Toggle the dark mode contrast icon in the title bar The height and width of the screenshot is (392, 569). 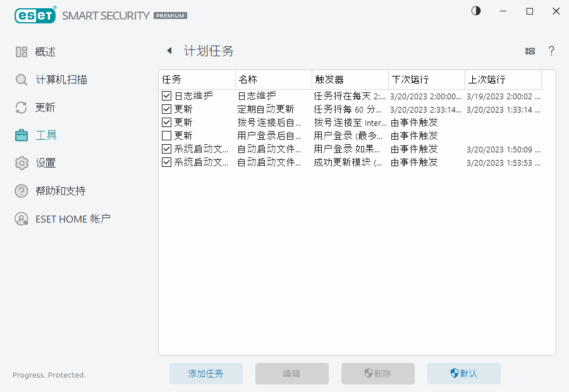click(475, 11)
